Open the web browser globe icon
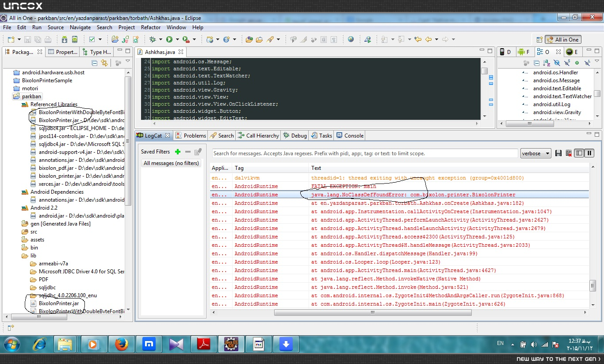This screenshot has width=604, height=364. coord(351,39)
